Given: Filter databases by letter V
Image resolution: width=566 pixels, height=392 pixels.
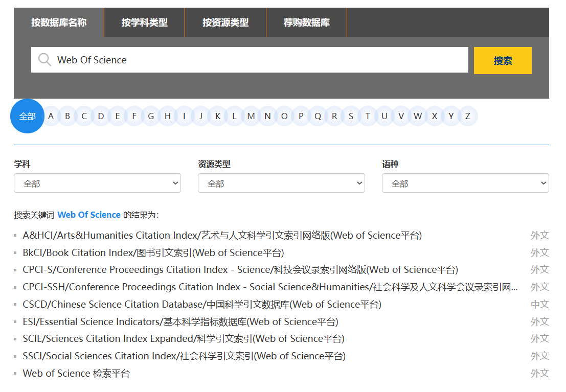Looking at the screenshot, I should click(401, 116).
